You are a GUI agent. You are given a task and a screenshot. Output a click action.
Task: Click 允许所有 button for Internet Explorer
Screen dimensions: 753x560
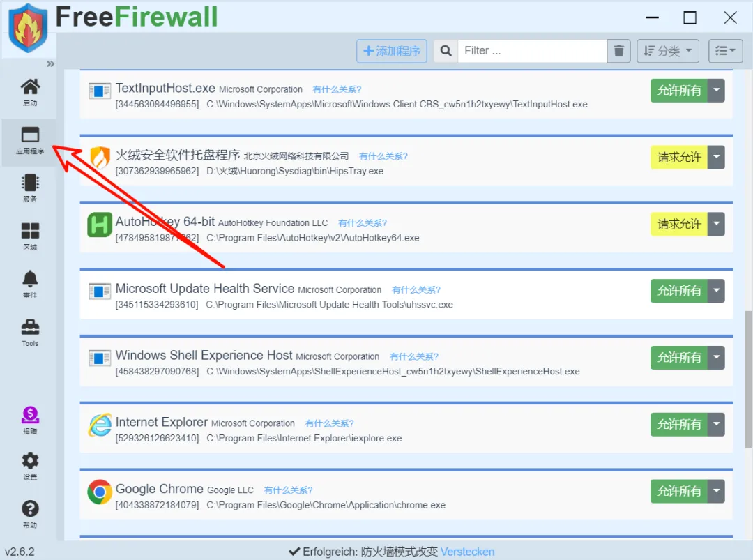[x=679, y=424]
